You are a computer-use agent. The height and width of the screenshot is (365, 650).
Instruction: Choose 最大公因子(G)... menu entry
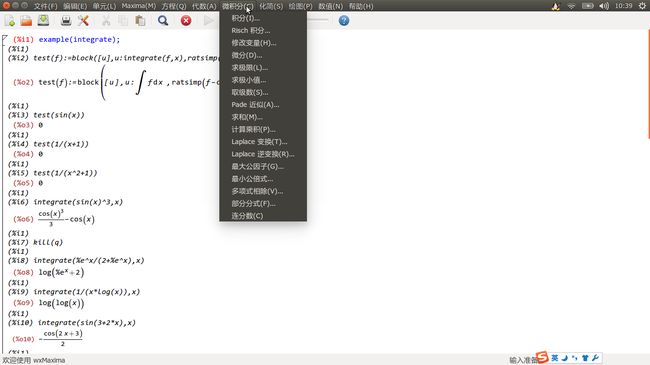(x=263, y=166)
